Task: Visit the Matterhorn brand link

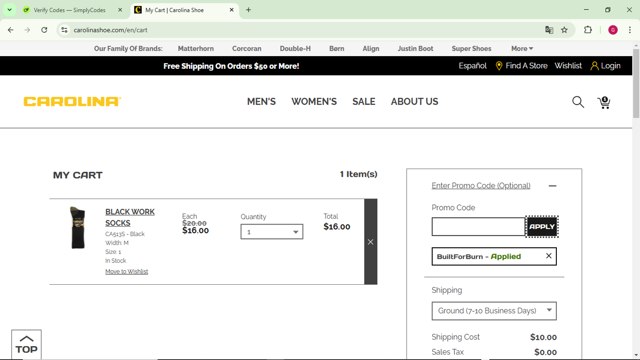Action: (196, 49)
